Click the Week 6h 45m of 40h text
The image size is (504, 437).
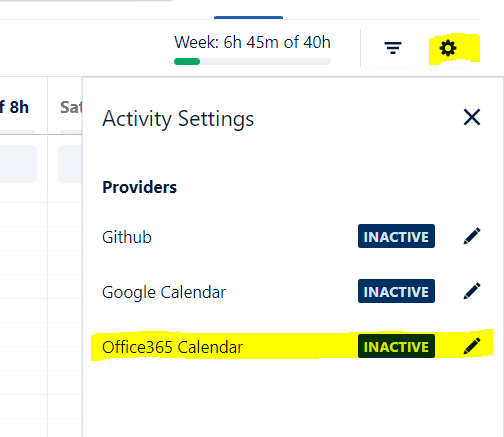tap(252, 42)
